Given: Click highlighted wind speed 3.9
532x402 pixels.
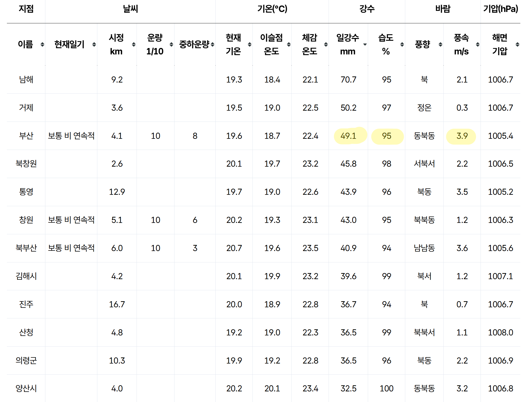Looking at the screenshot, I should point(462,136).
